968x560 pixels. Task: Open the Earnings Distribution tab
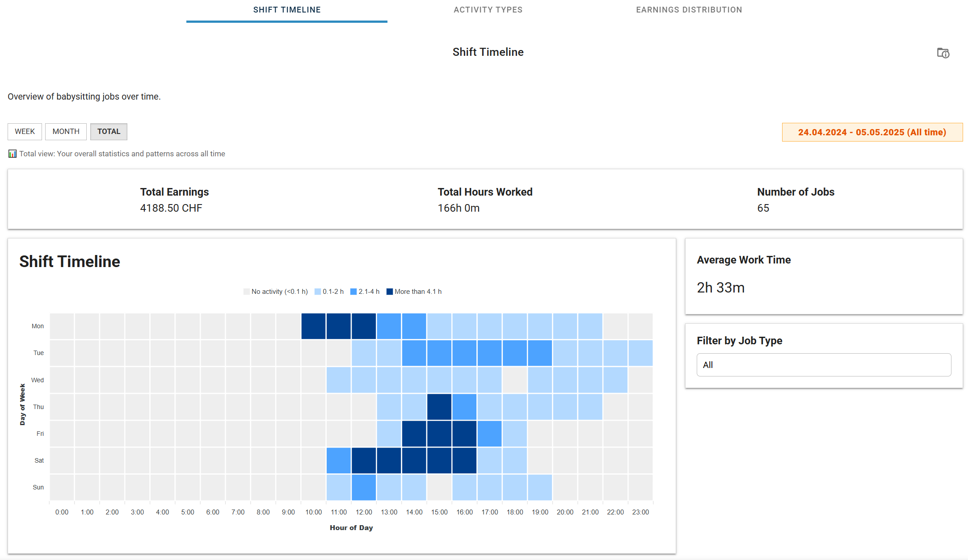[x=689, y=10]
